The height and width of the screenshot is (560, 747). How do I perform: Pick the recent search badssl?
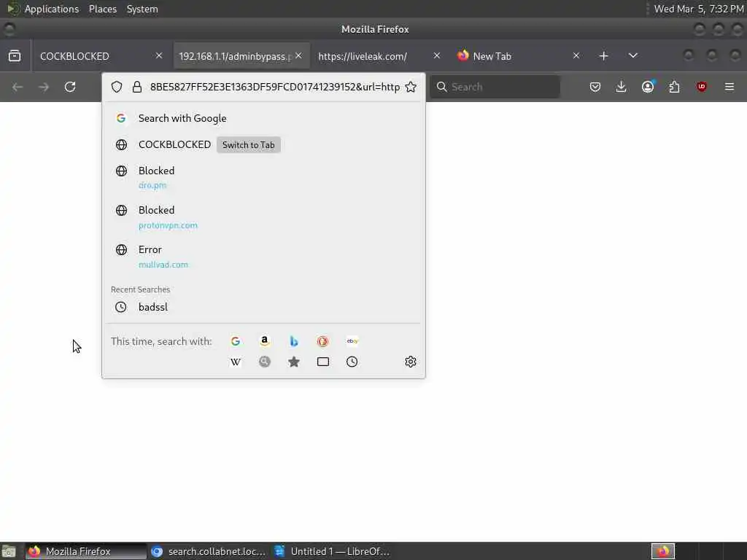pos(263,307)
